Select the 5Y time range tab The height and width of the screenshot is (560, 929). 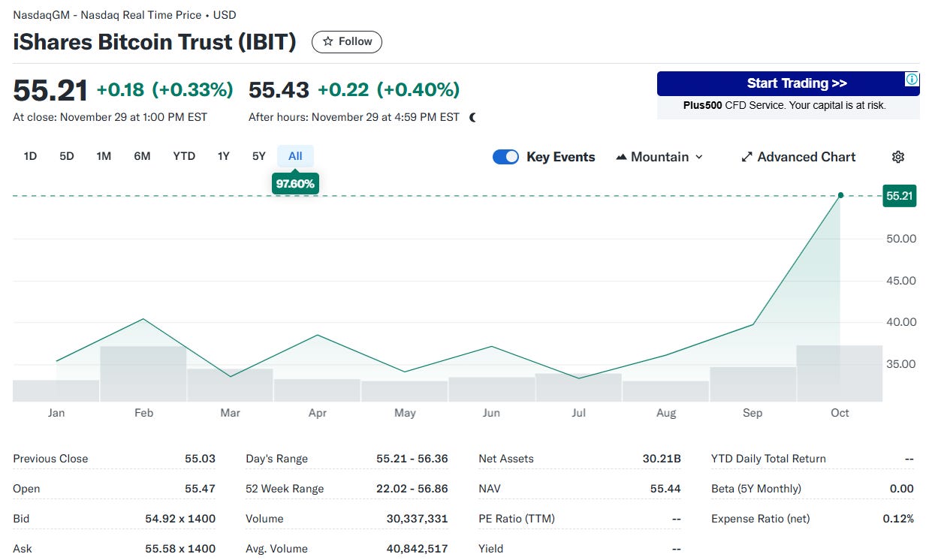coord(258,156)
